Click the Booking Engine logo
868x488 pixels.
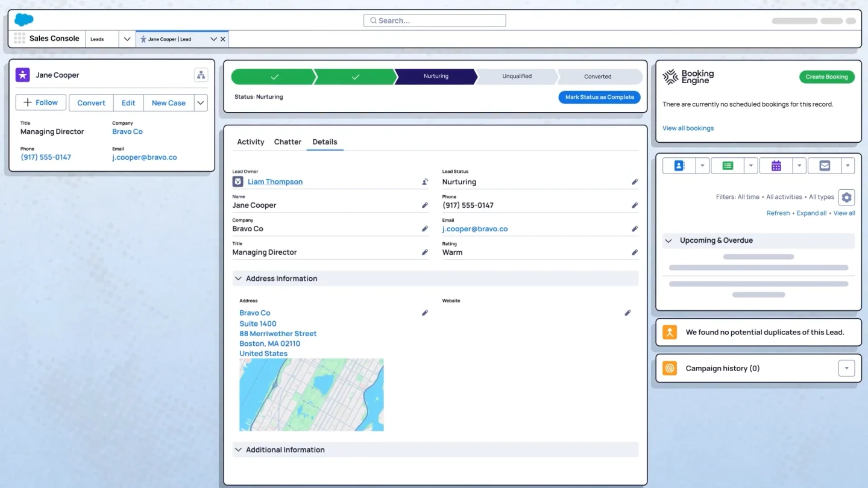pyautogui.click(x=688, y=77)
